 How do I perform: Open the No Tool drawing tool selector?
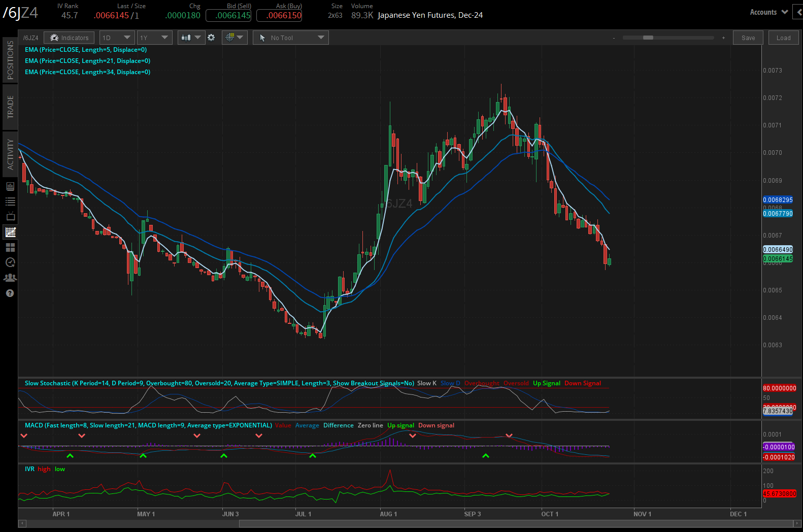290,38
